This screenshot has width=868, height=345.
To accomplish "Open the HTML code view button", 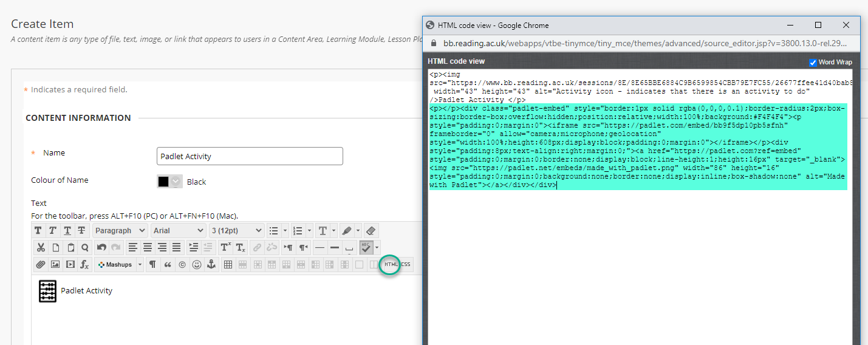I will coord(391,264).
